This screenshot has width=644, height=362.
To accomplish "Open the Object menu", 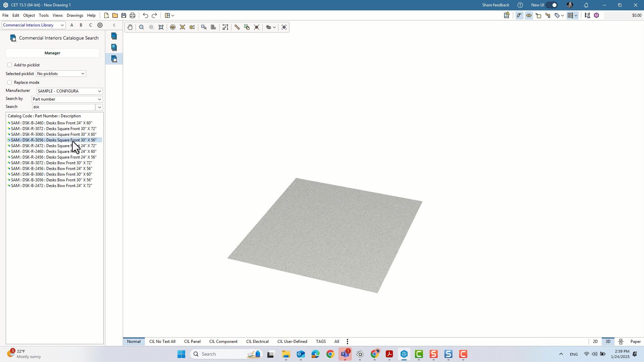I will [29, 15].
